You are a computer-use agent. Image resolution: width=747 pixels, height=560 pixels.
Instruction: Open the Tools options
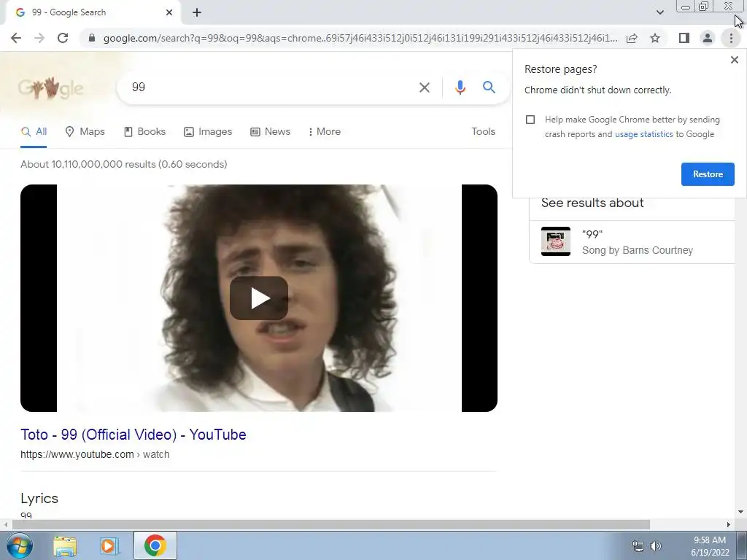[483, 131]
